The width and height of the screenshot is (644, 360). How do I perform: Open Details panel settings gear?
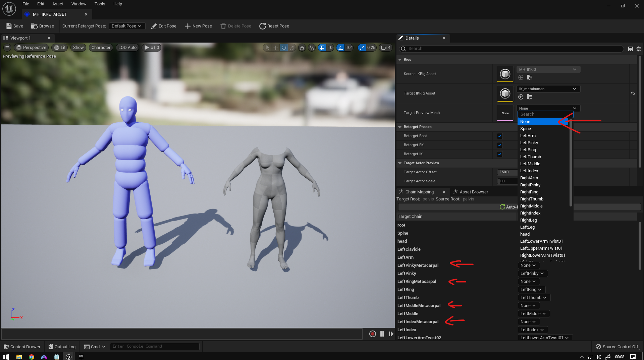point(639,49)
